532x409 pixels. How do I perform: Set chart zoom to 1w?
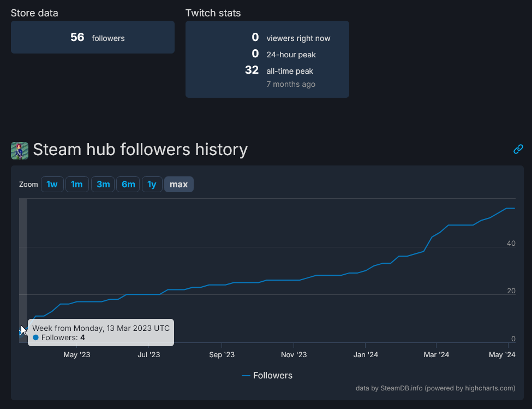[52, 185]
